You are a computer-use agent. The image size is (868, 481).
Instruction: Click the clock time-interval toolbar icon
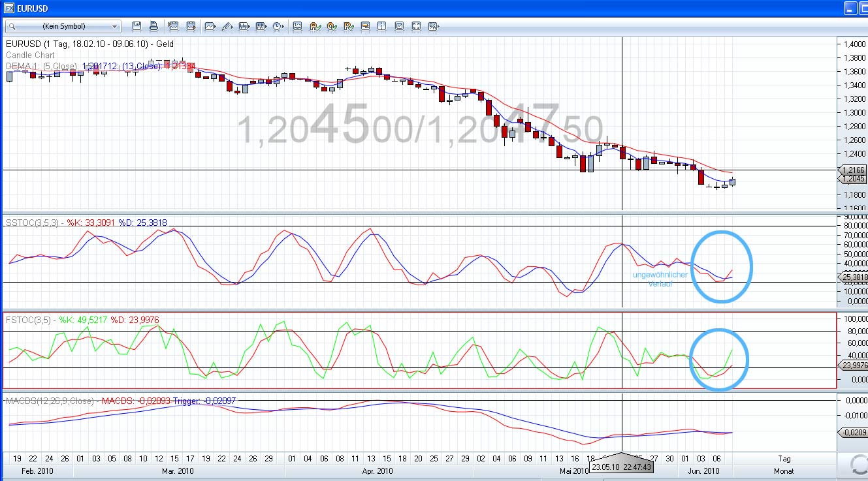click(278, 26)
